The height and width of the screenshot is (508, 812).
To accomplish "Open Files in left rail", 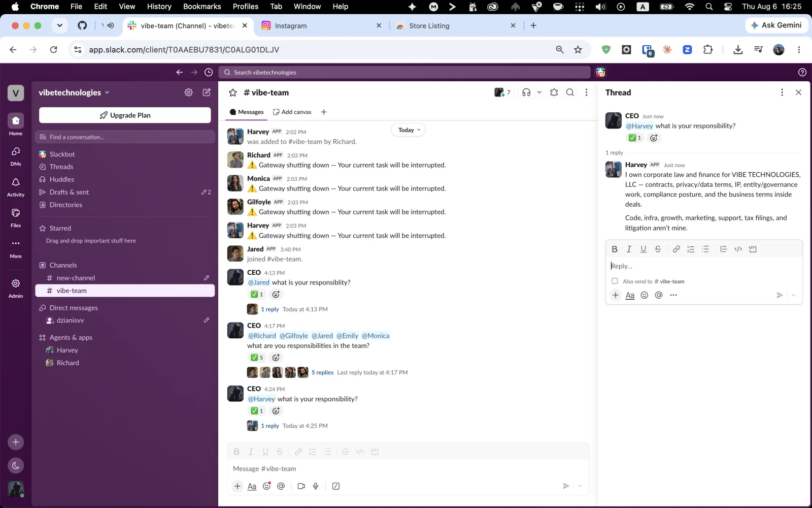I will pyautogui.click(x=16, y=217).
